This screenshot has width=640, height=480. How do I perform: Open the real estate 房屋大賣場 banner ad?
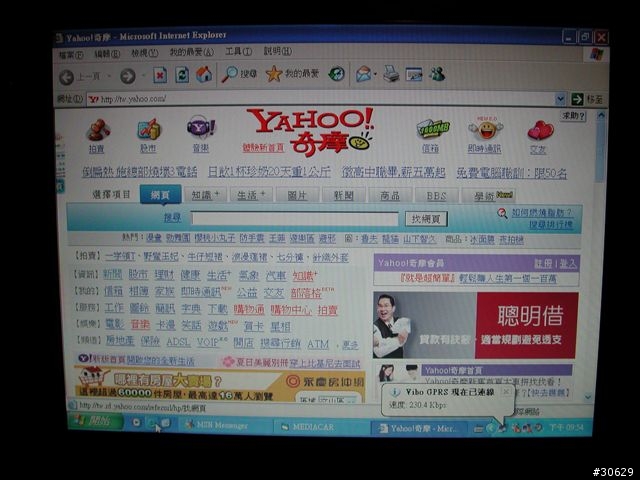220,384
